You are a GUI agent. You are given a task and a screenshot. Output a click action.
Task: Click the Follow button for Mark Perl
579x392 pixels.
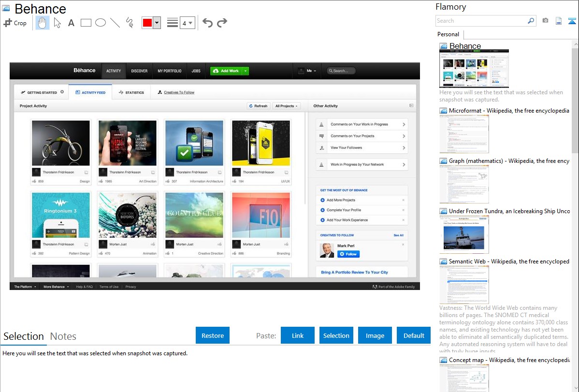tap(348, 254)
